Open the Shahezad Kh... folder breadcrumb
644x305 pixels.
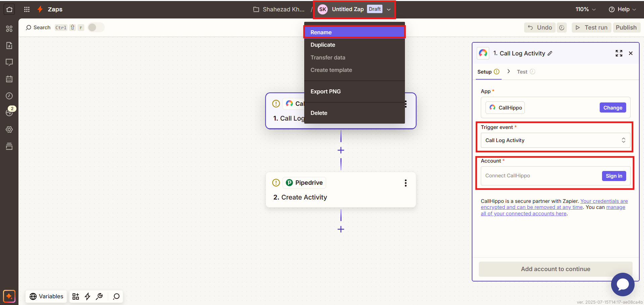tap(279, 9)
